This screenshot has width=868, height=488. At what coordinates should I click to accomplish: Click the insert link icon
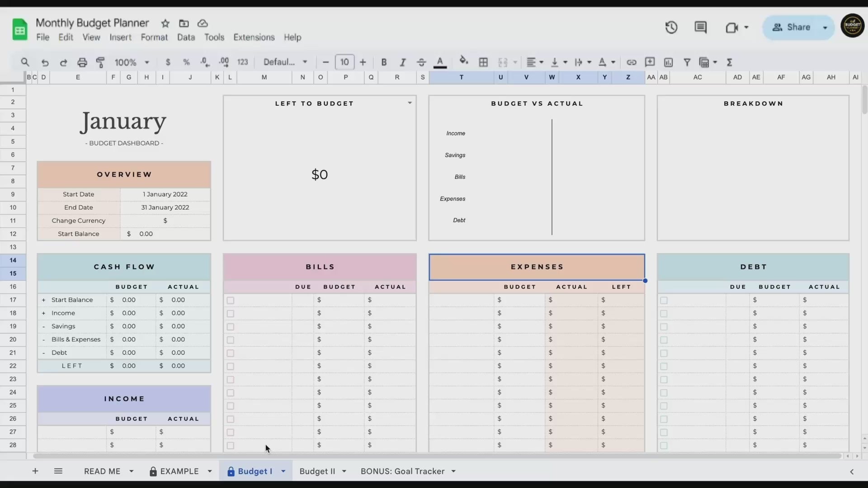tap(631, 62)
